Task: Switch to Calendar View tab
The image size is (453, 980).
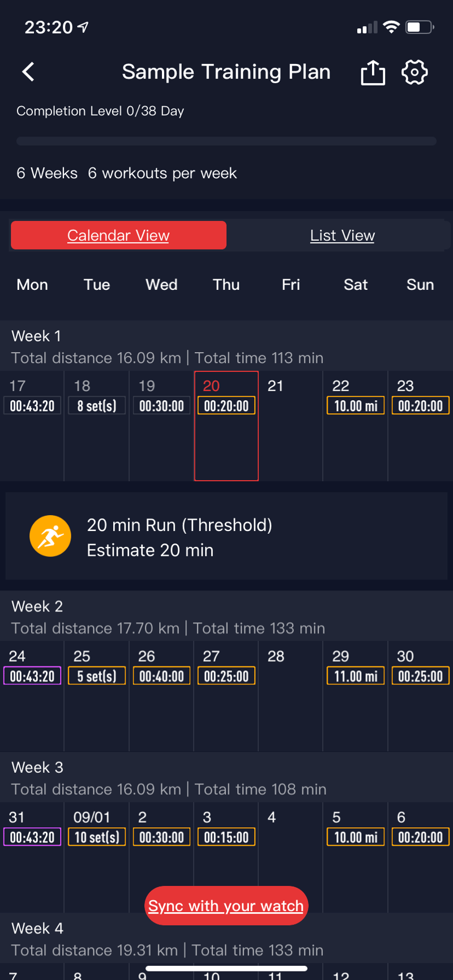Action: pos(118,236)
